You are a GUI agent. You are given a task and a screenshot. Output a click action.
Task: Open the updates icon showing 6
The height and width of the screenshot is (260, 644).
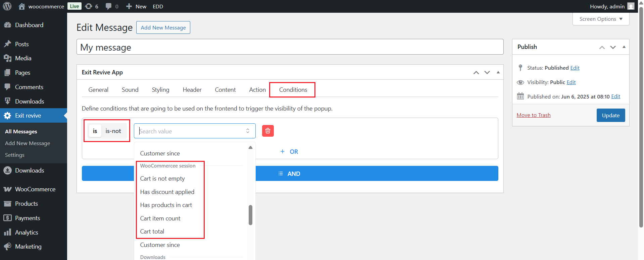click(x=91, y=6)
